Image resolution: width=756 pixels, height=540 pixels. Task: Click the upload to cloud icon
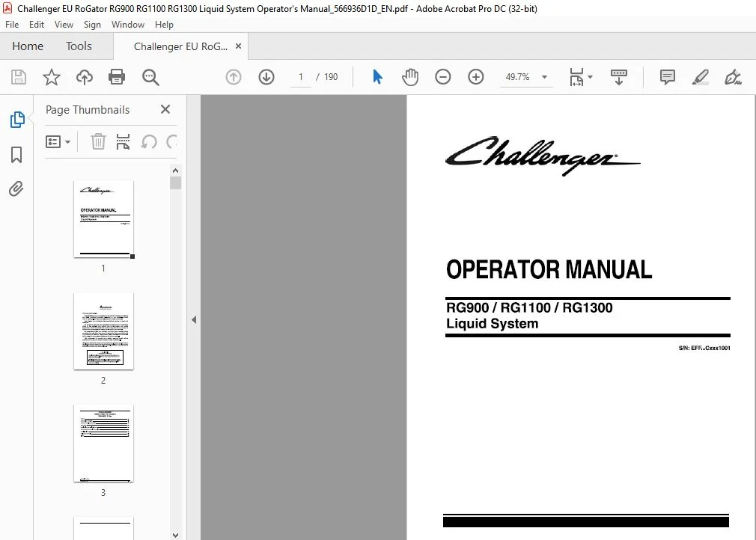(x=85, y=77)
